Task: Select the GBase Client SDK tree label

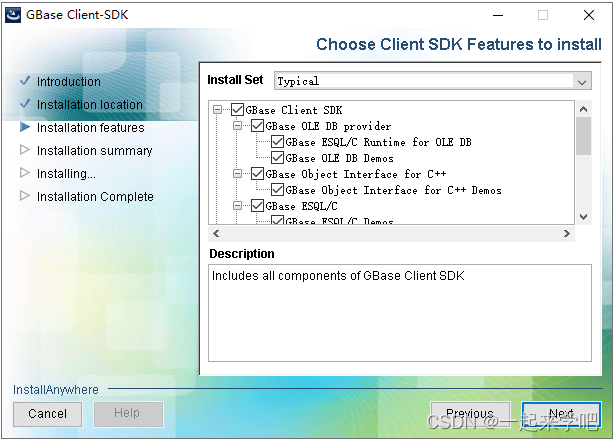Action: pyautogui.click(x=294, y=110)
